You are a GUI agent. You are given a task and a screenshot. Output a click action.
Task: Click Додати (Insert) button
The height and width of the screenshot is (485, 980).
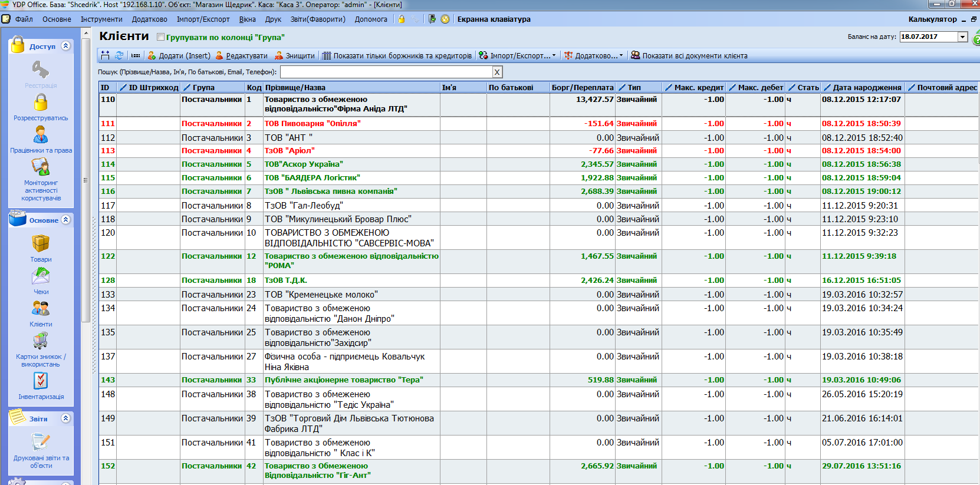click(x=179, y=55)
